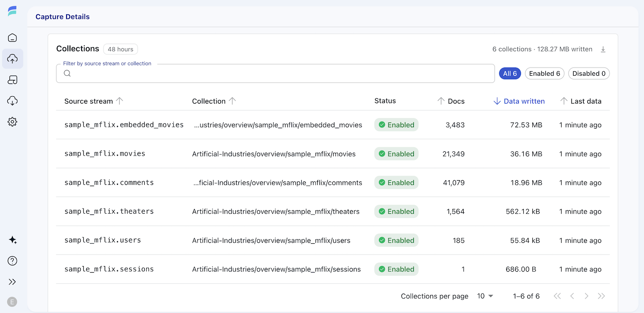644x313 pixels.
Task: Click the 72.53 MB data written value
Action: pyautogui.click(x=526, y=125)
